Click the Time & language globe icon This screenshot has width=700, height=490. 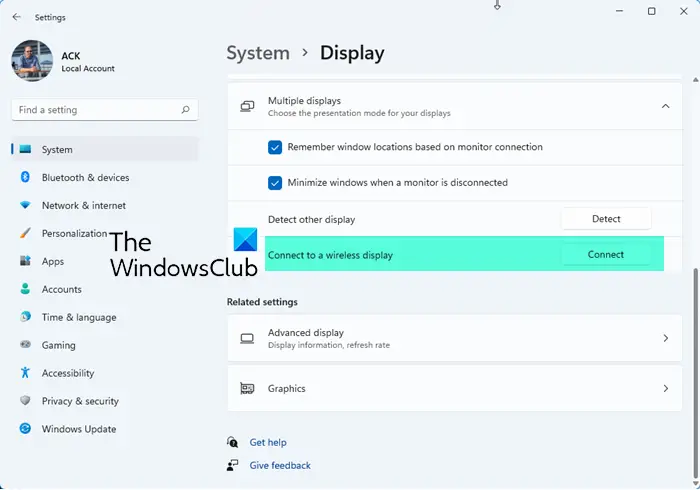[25, 317]
